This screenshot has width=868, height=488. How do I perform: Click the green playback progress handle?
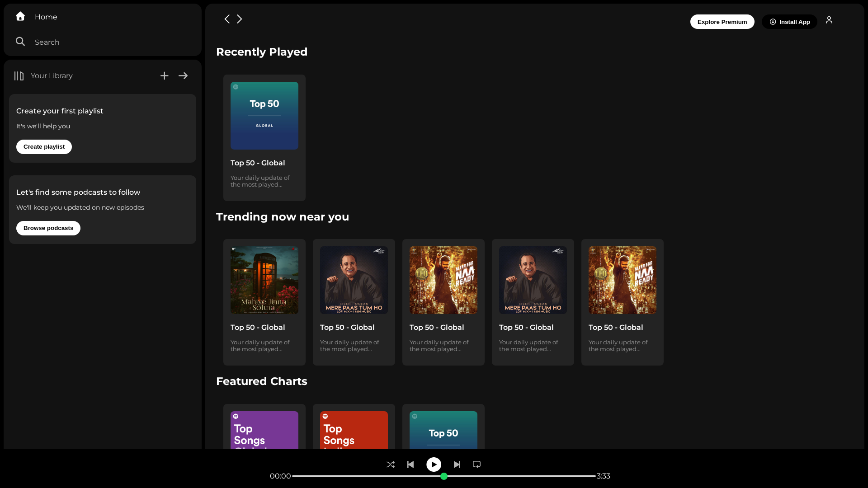coord(444,476)
